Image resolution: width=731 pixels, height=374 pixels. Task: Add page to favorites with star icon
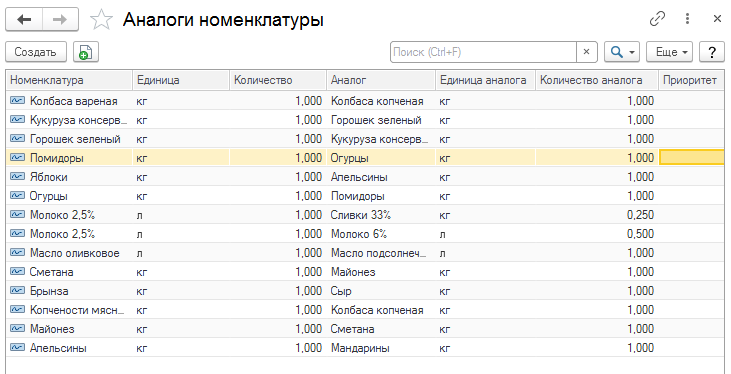click(x=101, y=20)
